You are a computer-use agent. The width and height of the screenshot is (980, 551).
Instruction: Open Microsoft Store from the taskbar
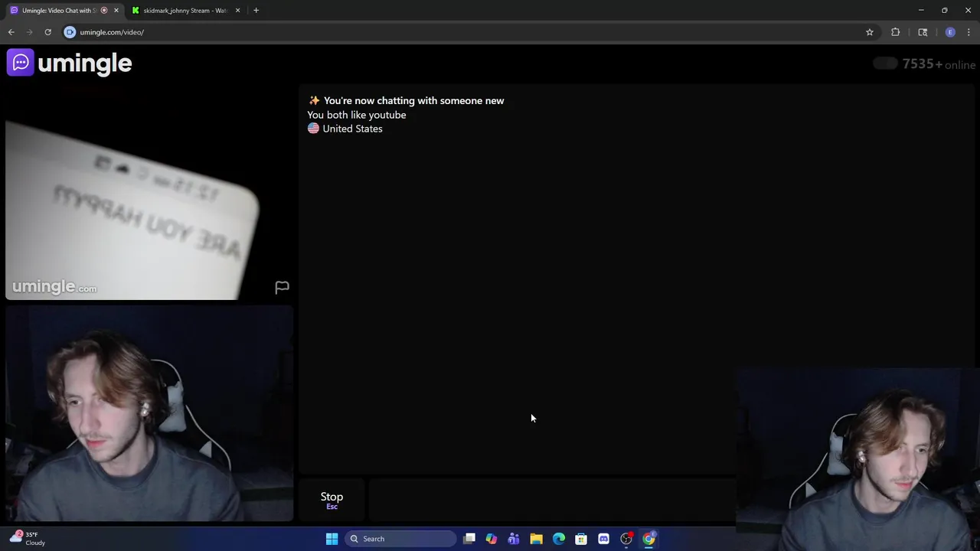click(581, 539)
